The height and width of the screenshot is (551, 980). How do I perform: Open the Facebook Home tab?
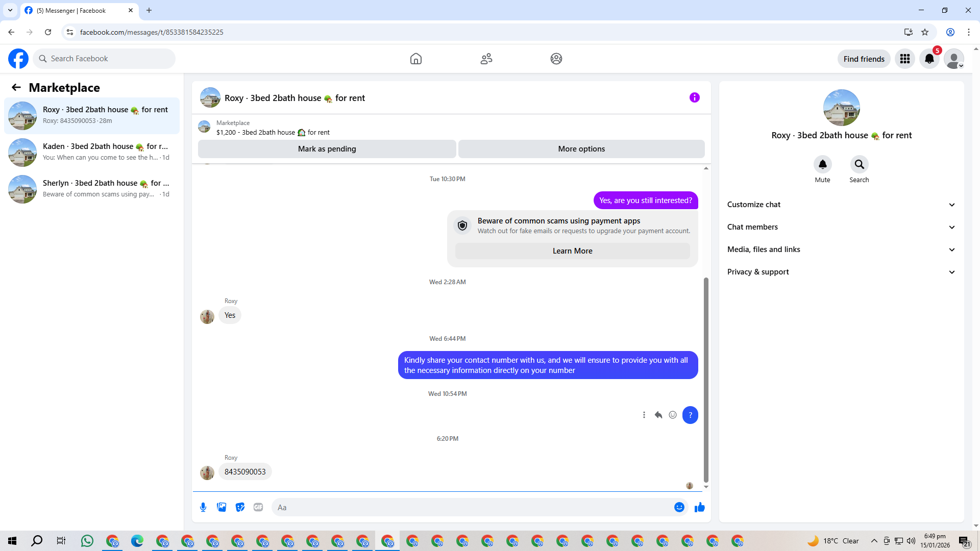(415, 59)
